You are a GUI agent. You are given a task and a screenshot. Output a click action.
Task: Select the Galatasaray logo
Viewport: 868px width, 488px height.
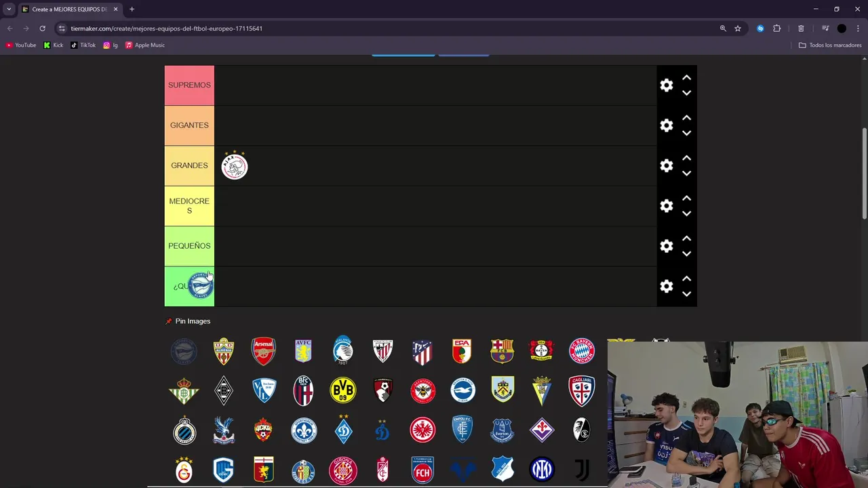(x=184, y=470)
